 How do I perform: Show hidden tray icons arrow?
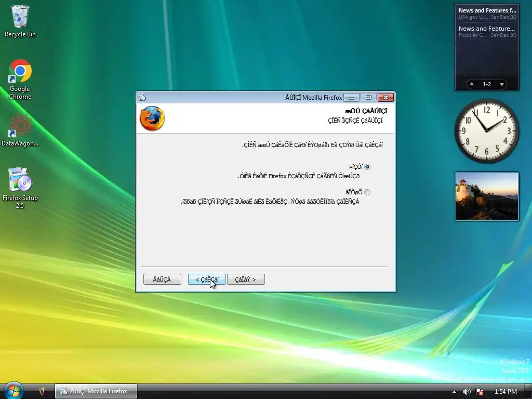tap(454, 392)
